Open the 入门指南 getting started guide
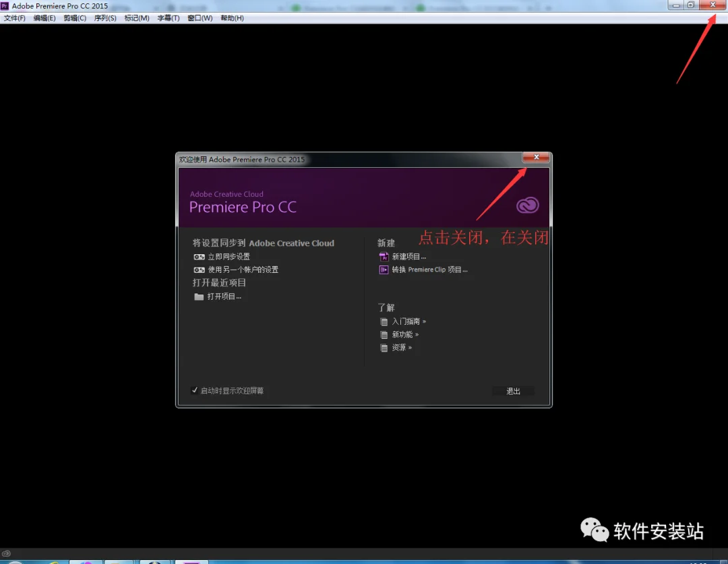The width and height of the screenshot is (728, 564). [403, 321]
